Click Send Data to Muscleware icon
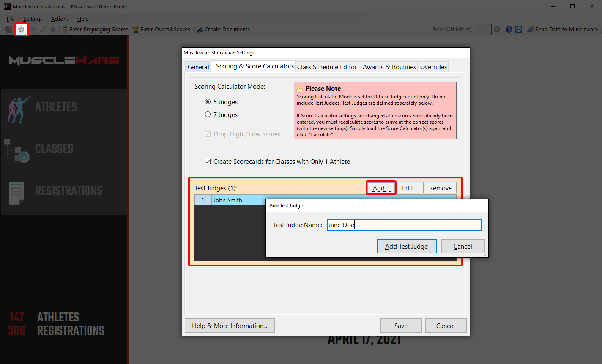Screen dimensions: 602x364 pos(531,30)
